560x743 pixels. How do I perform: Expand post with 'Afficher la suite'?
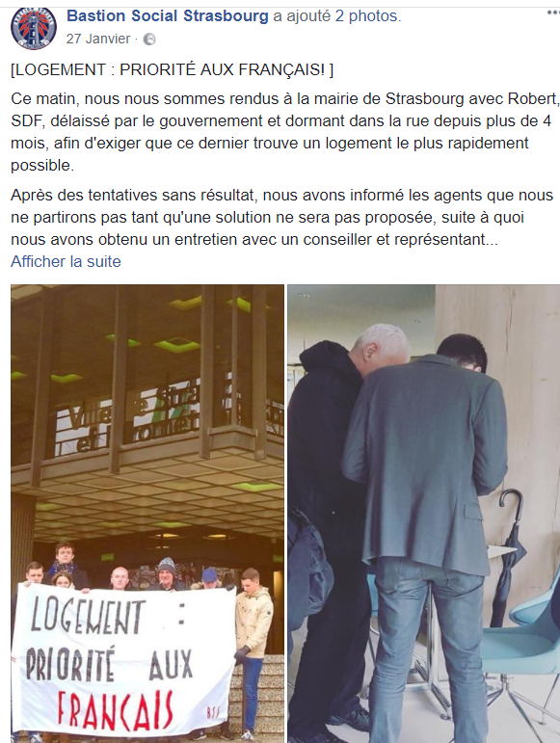tap(66, 261)
